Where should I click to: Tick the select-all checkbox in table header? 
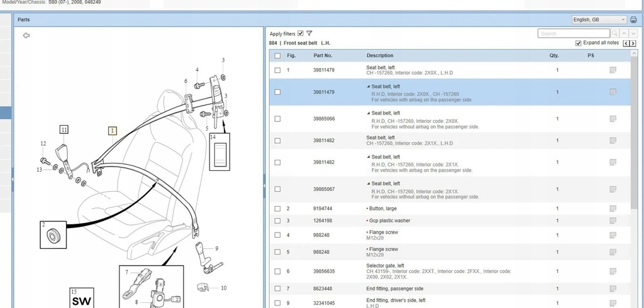277,55
